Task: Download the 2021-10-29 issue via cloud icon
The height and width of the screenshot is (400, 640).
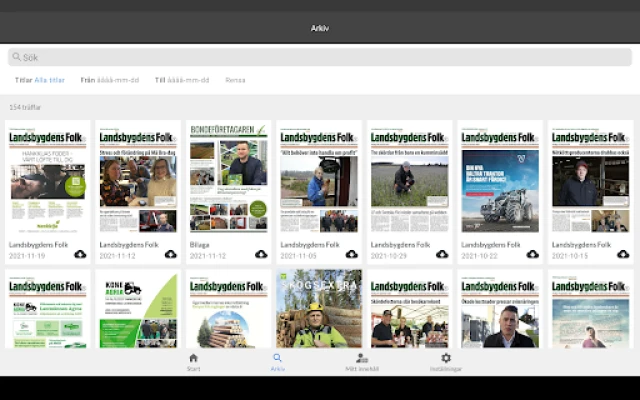Action: [442, 254]
